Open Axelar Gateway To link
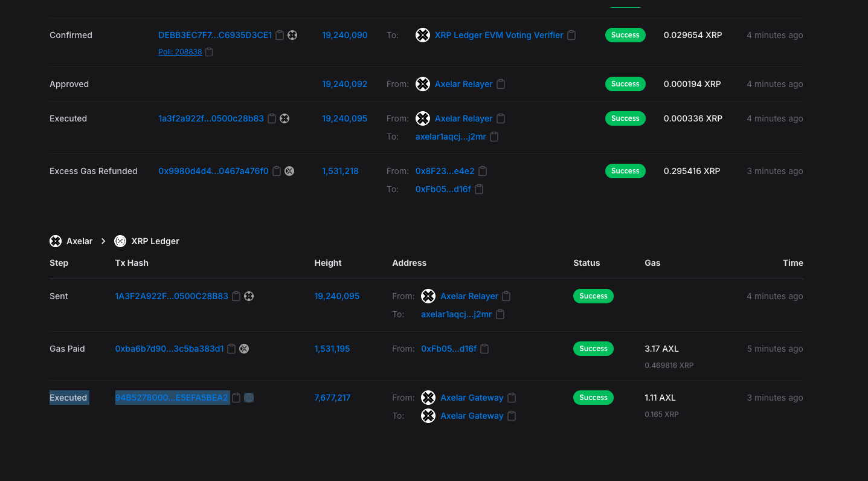 (x=472, y=416)
